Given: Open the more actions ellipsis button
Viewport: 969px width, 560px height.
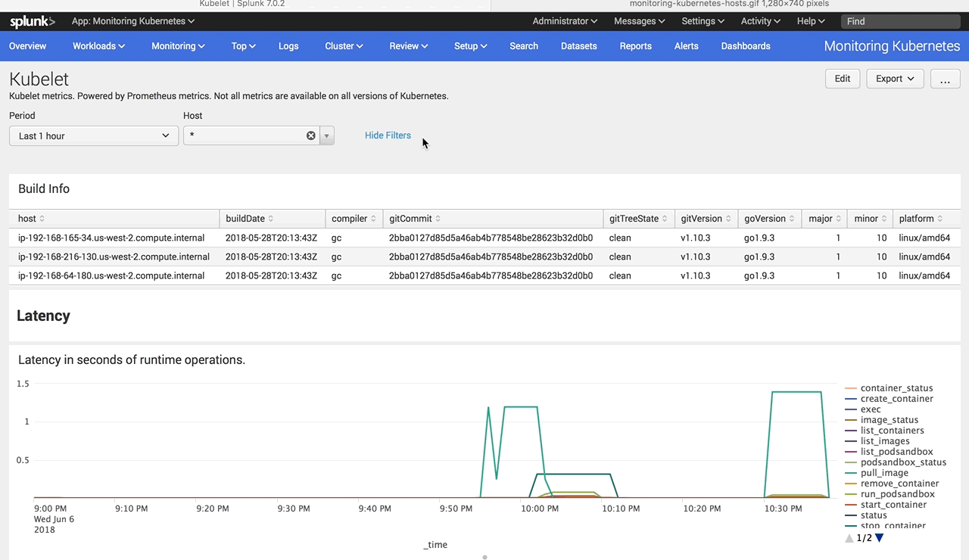Looking at the screenshot, I should point(945,79).
